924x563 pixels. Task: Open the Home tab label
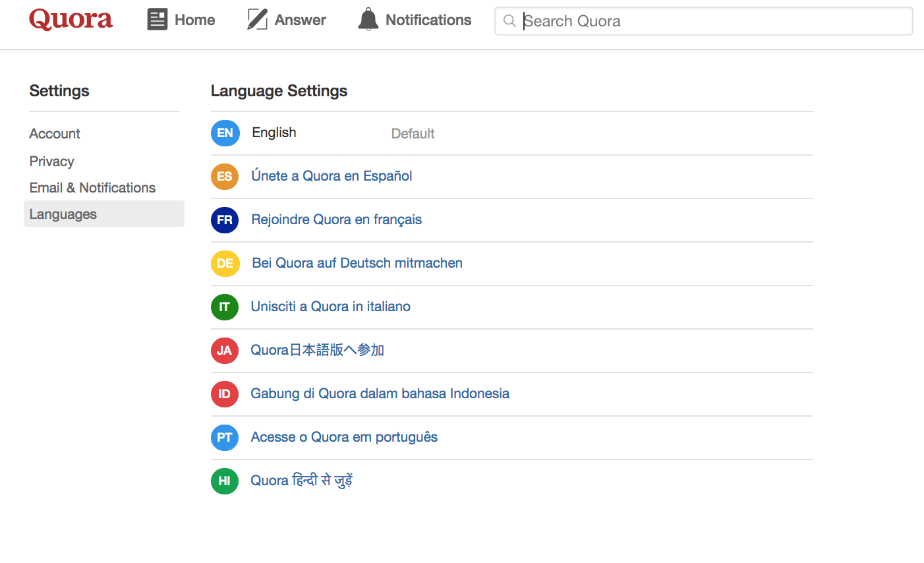195,20
